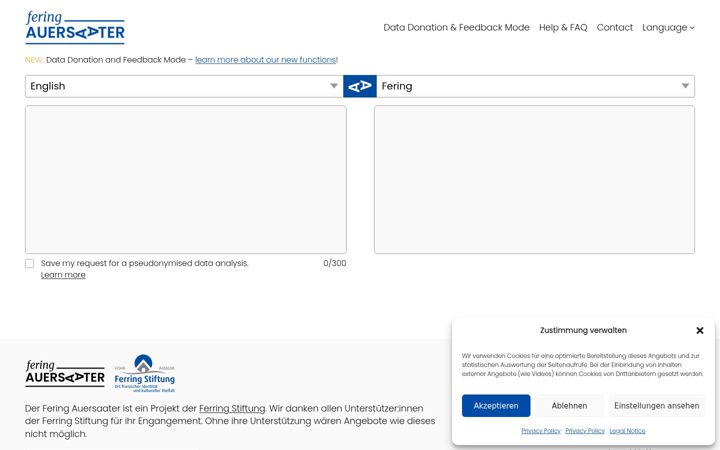The image size is (720, 450).
Task: Click Einstellungen ansehen button
Action: [x=657, y=405]
